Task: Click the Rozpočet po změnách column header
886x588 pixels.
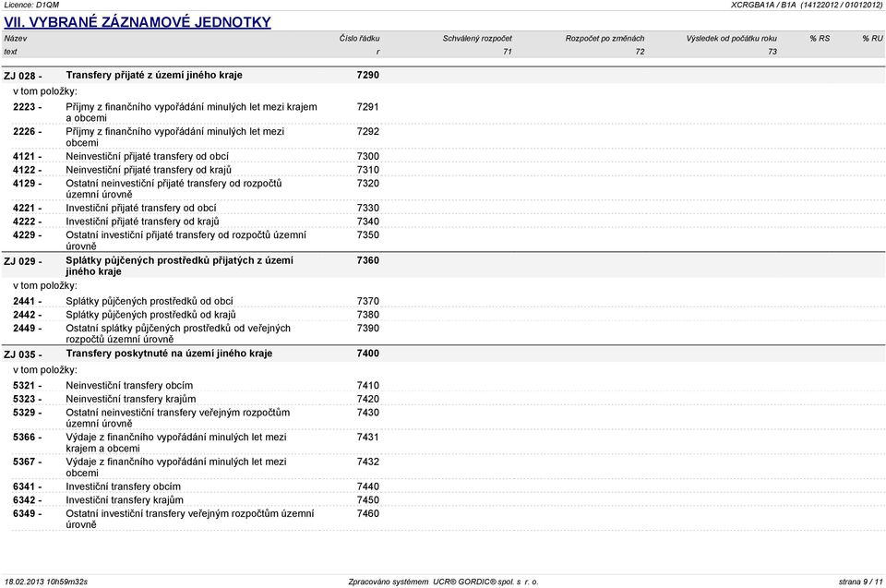Action: [x=605, y=39]
